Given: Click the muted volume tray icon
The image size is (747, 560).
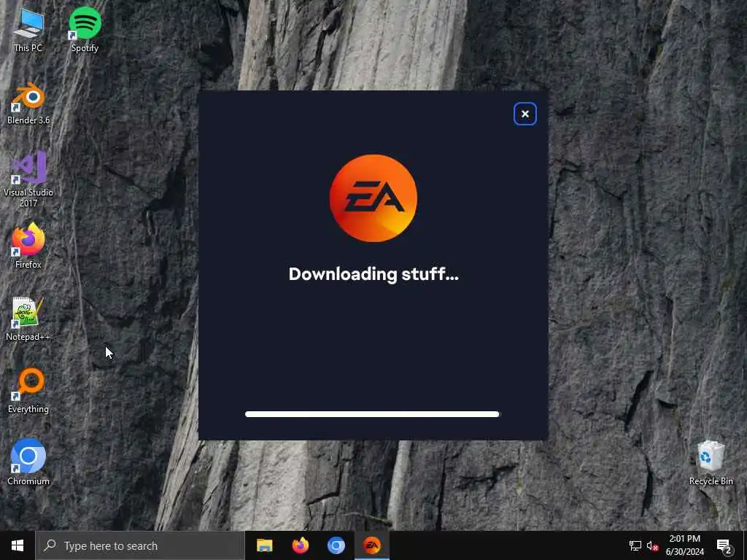Looking at the screenshot, I should point(653,545).
